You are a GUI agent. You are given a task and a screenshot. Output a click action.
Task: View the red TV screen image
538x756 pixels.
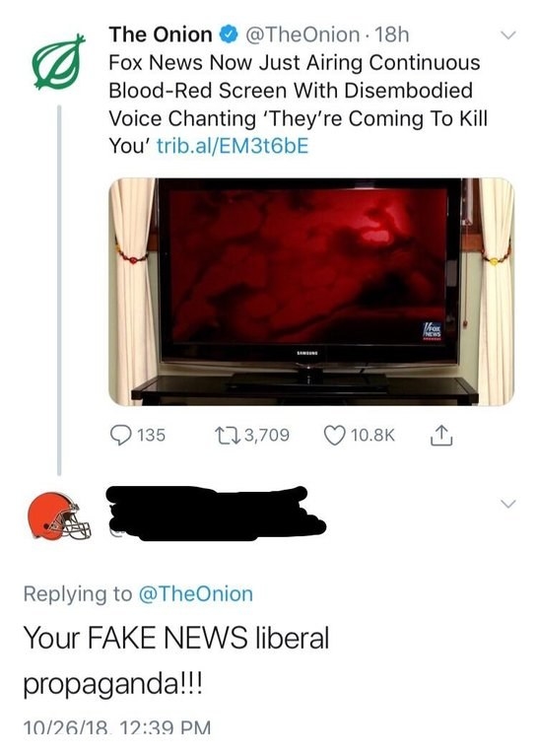(x=311, y=292)
